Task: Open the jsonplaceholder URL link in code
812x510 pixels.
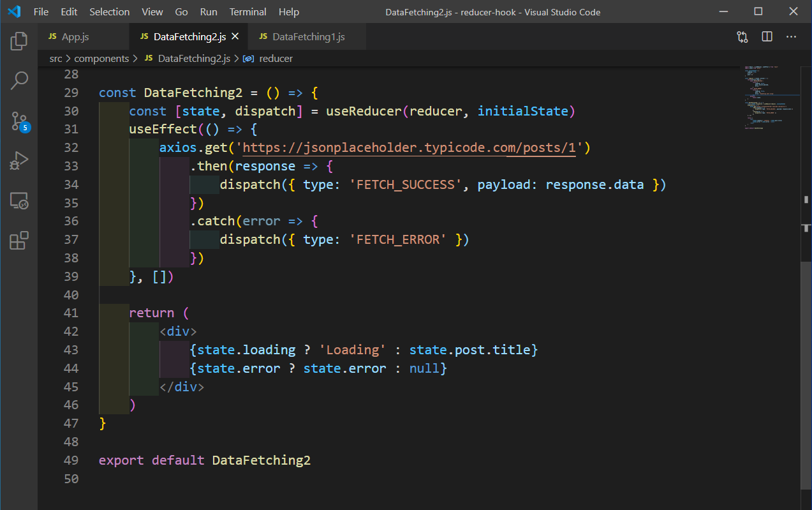Action: [410, 148]
